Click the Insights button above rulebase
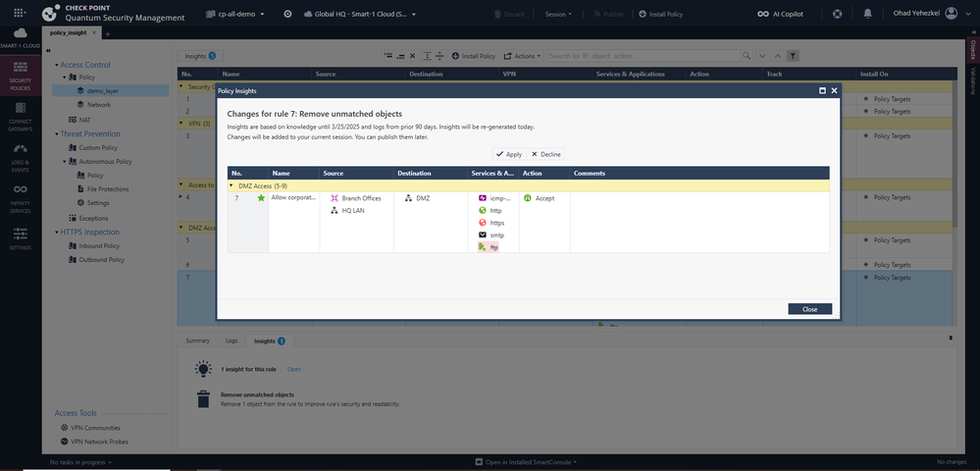The height and width of the screenshot is (471, 980). point(200,56)
